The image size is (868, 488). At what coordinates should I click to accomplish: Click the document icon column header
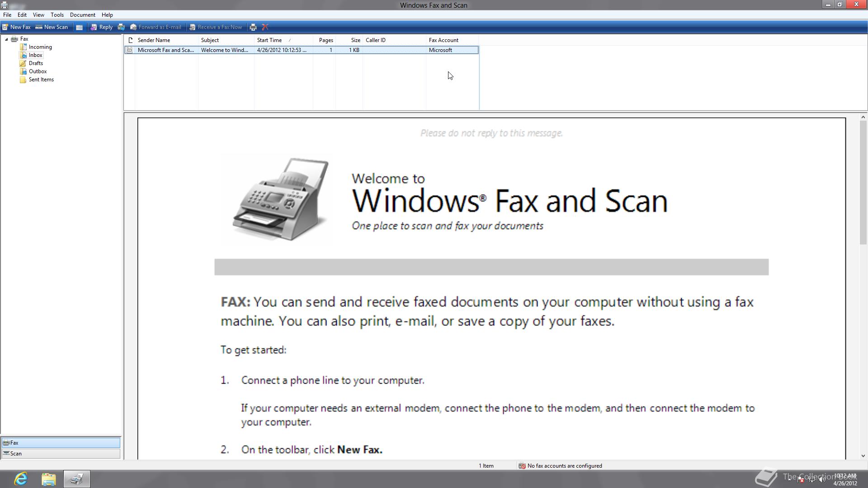pos(130,40)
